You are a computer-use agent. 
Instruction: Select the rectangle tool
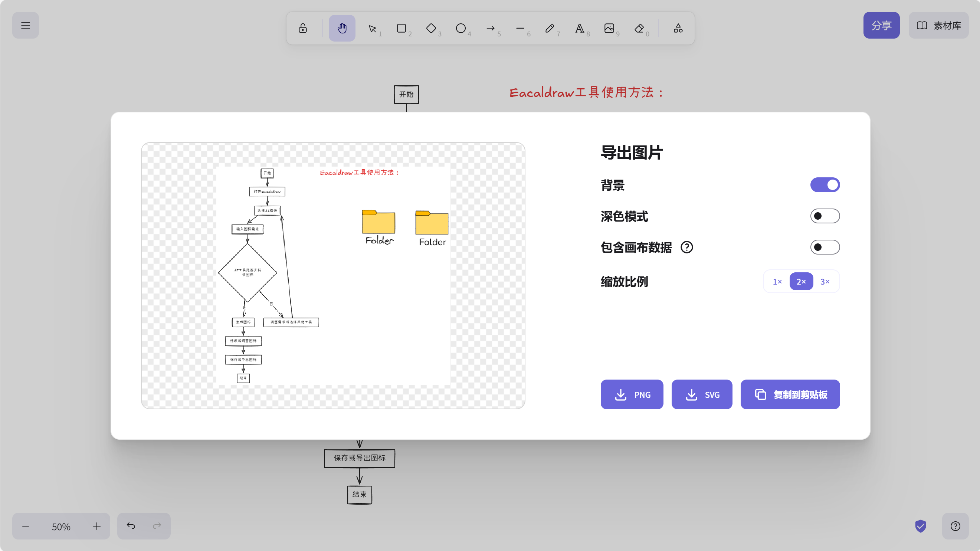(402, 28)
